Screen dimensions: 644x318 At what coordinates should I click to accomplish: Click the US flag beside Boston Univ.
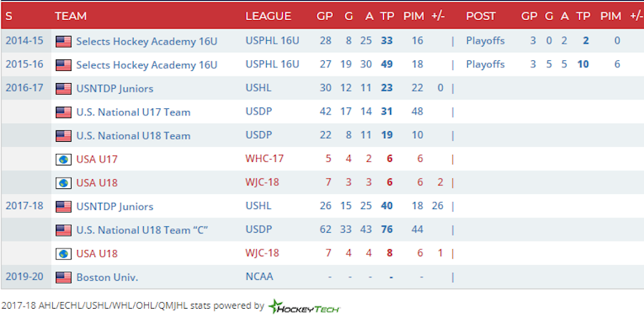(x=64, y=277)
